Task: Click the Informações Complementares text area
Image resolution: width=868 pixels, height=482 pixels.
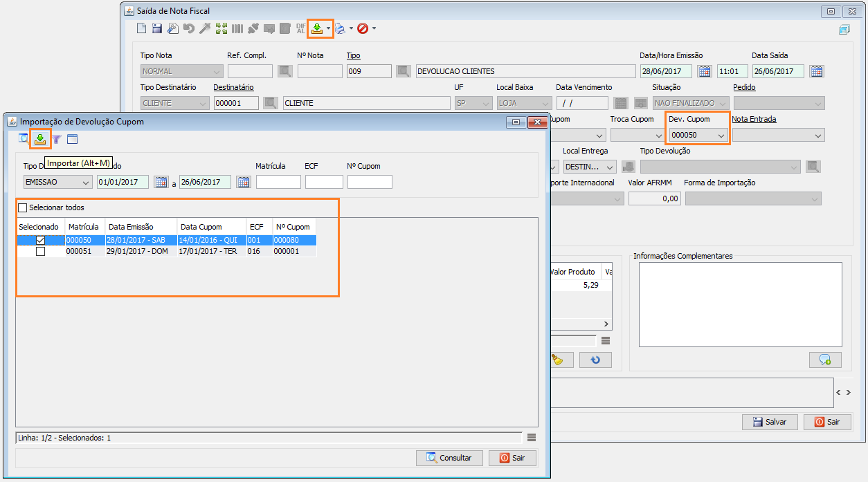Action: click(740, 304)
